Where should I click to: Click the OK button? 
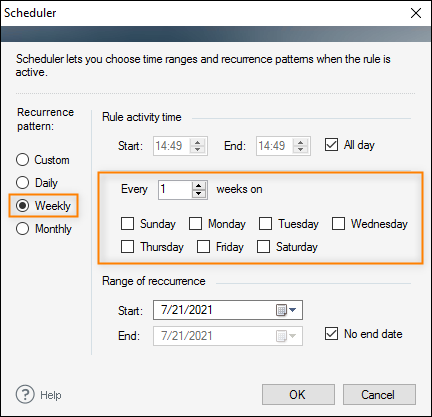click(298, 395)
